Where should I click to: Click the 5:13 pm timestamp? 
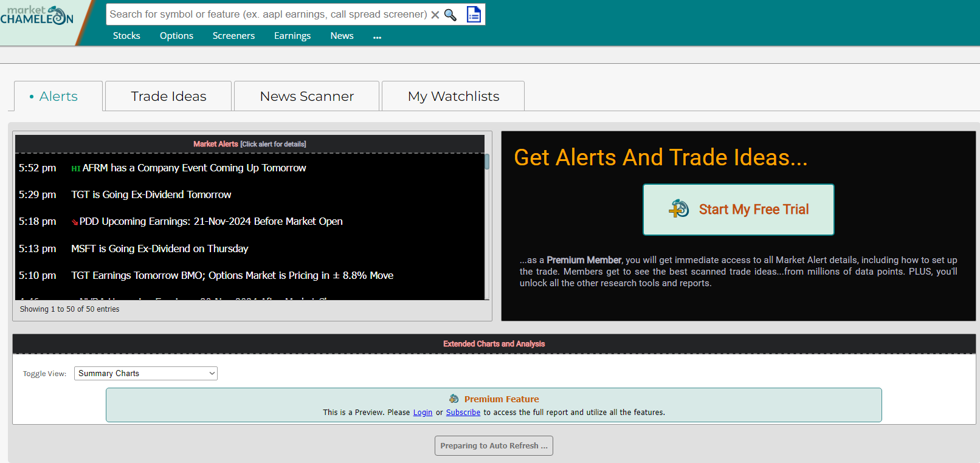click(37, 249)
